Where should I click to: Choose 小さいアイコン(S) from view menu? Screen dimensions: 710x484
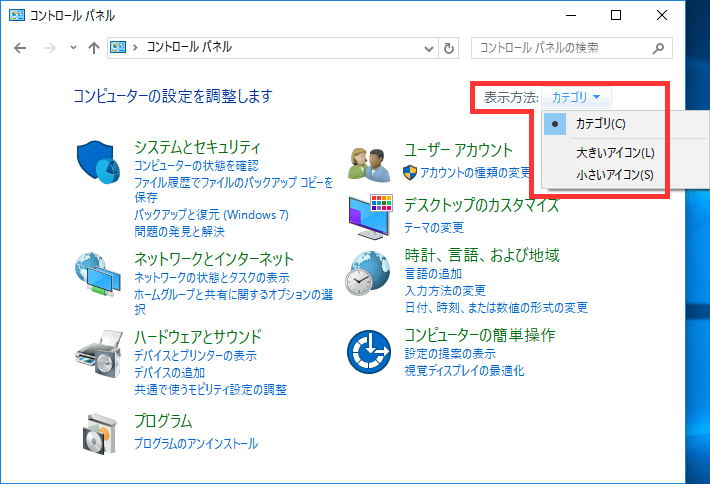click(x=614, y=175)
